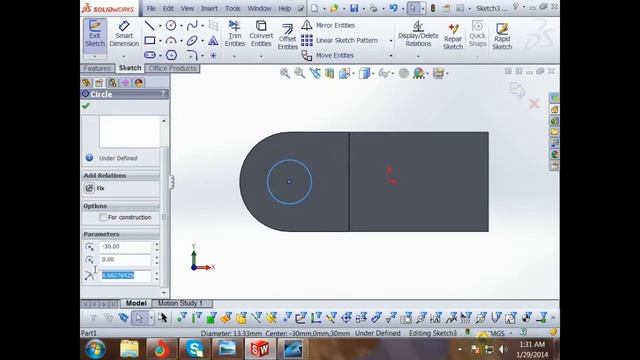
Task: Open SolidWorks from the Windows taskbar
Action: [x=260, y=349]
